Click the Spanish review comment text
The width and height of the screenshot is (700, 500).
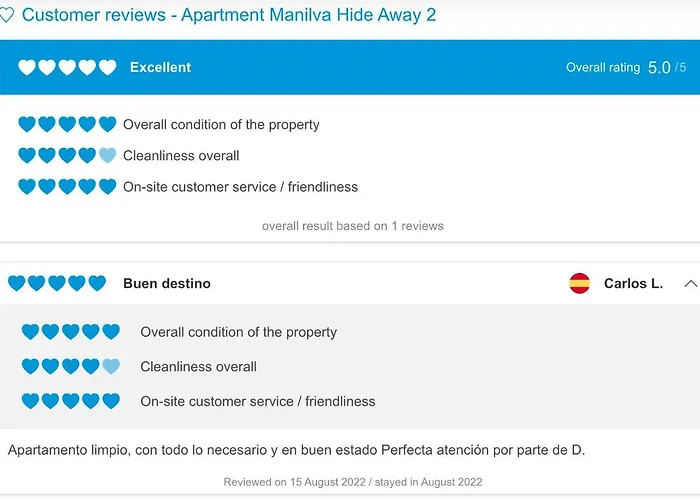tap(296, 450)
